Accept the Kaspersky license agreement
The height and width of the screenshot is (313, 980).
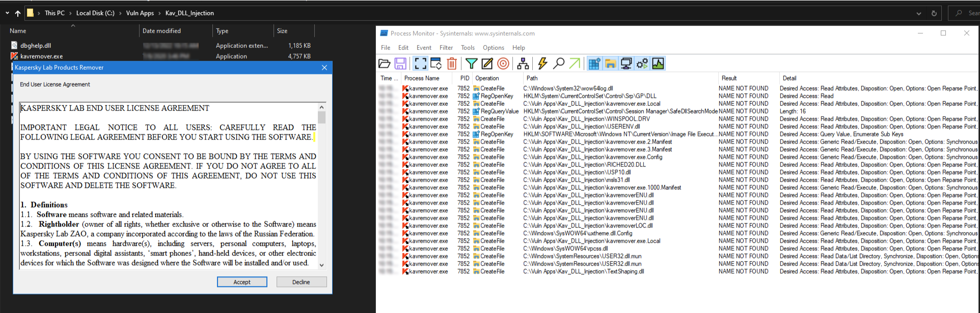tap(242, 282)
